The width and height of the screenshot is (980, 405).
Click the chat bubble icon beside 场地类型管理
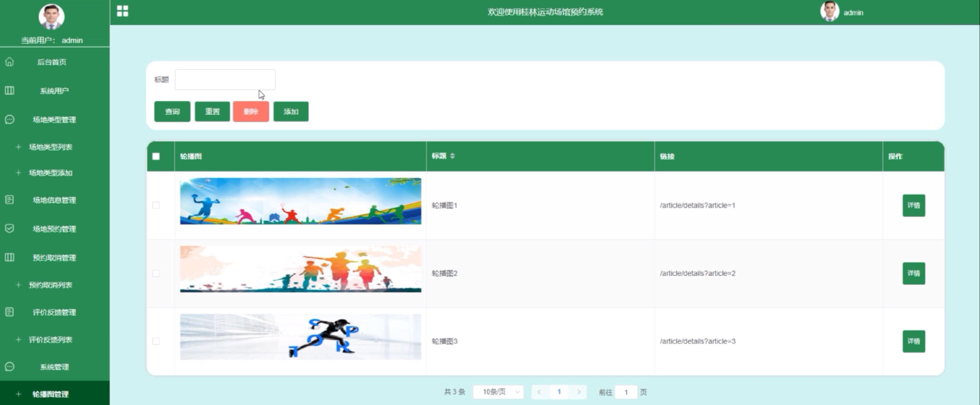click(10, 120)
